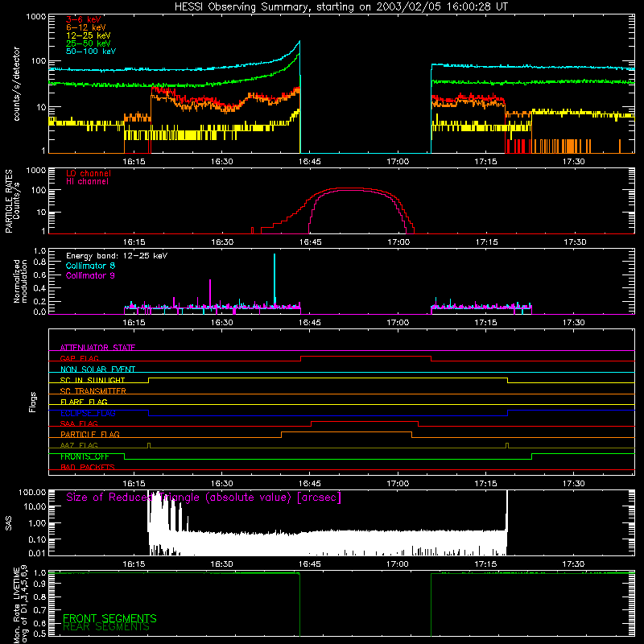Click the HESSI Observing Summary title text

click(341, 7)
